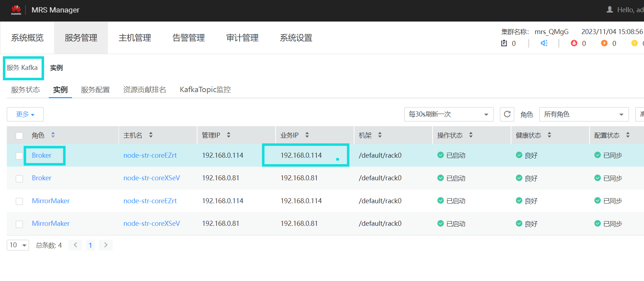Open the 审计管理 menu

242,38
